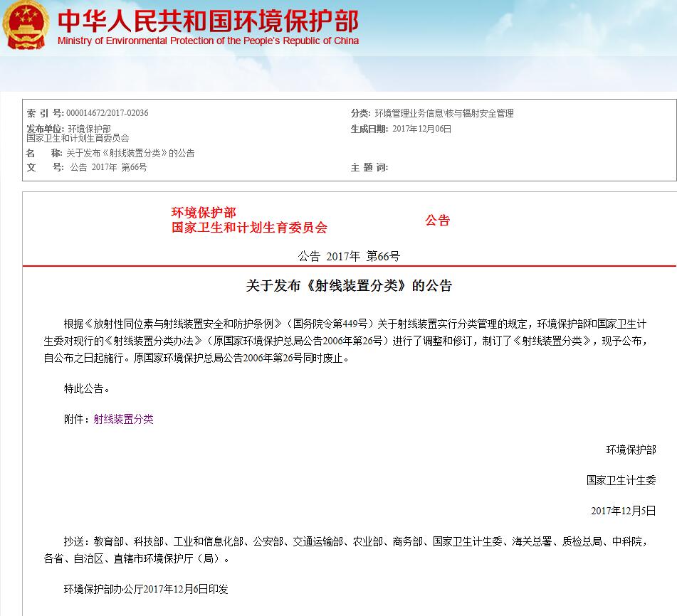Image resolution: width=677 pixels, height=616 pixels.
Task: Click the generation date 2017年12月06日
Action: (421, 129)
